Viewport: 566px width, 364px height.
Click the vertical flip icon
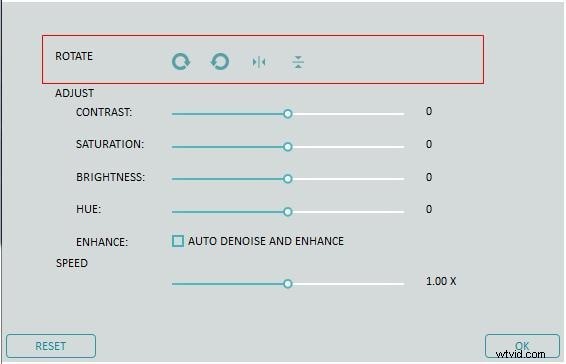[x=298, y=62]
